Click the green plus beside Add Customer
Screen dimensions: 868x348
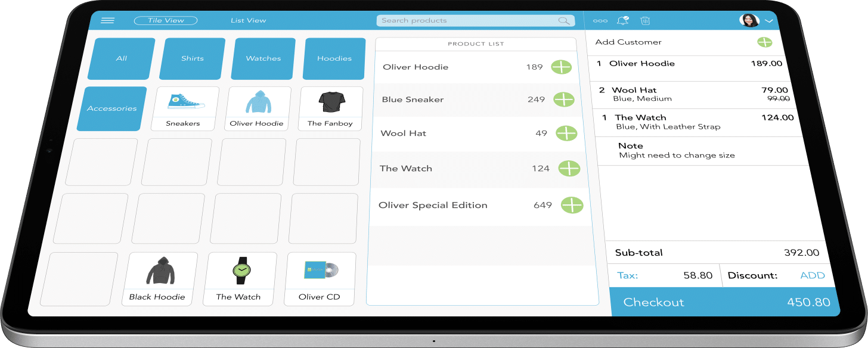(x=764, y=42)
